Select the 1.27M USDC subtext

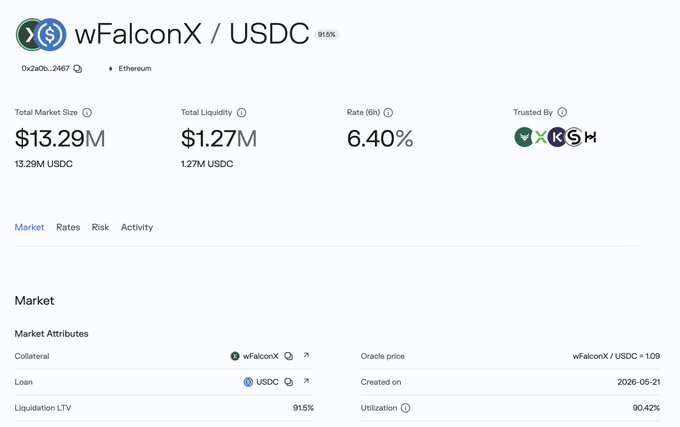click(207, 164)
